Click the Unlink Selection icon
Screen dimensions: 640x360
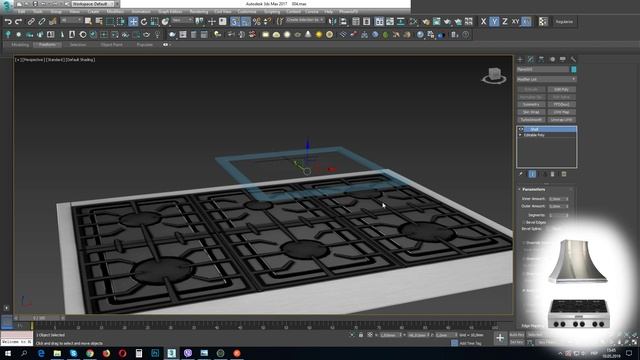pyautogui.click(x=42, y=22)
